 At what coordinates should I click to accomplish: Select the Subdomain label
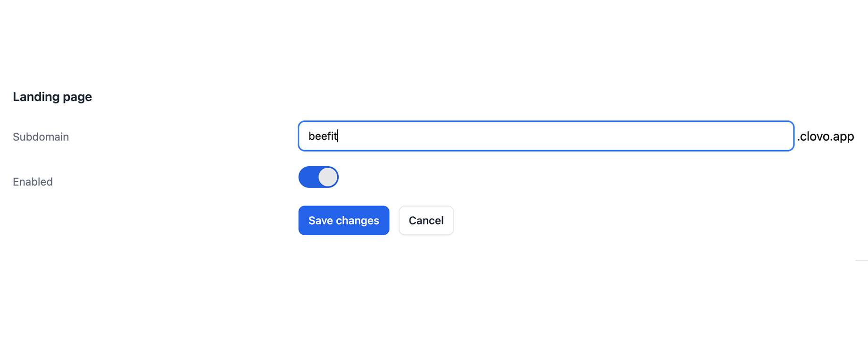coord(41,136)
